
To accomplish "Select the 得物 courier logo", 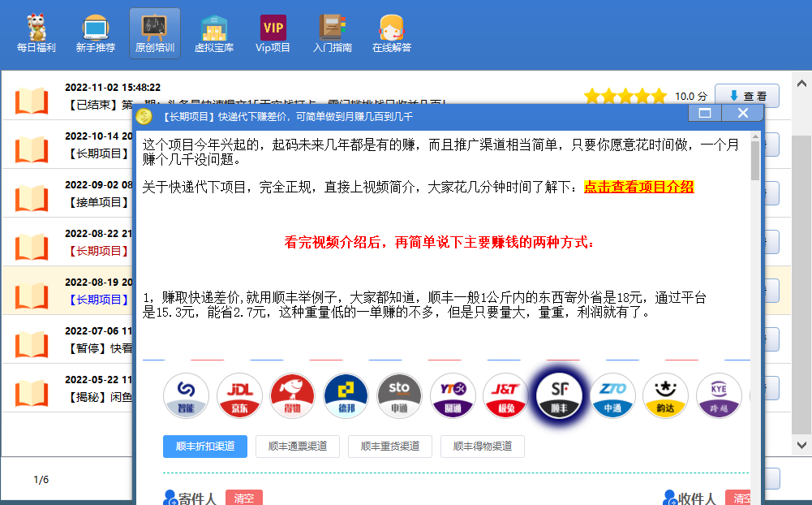I will [x=293, y=395].
